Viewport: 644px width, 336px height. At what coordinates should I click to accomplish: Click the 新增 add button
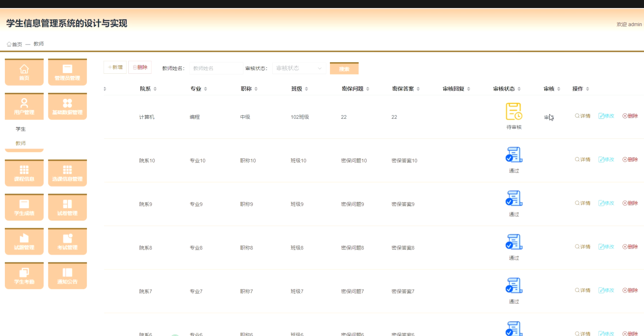click(115, 67)
